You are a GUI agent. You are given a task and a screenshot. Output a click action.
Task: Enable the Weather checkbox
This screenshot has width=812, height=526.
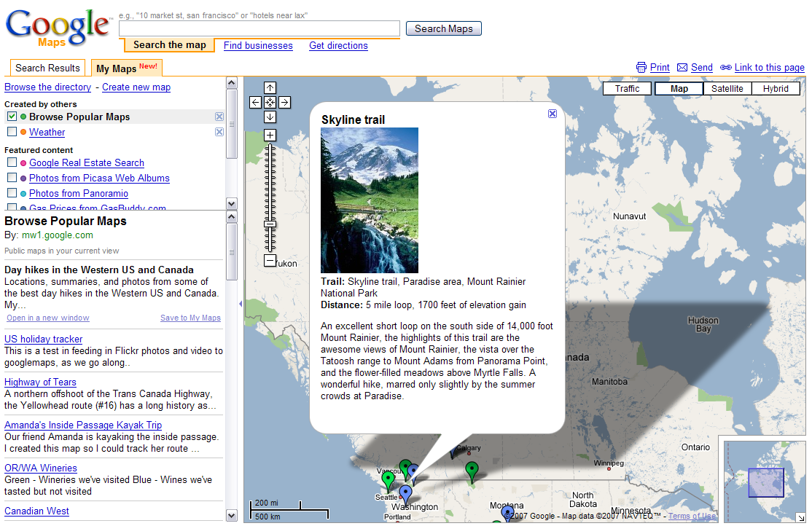[x=12, y=132]
